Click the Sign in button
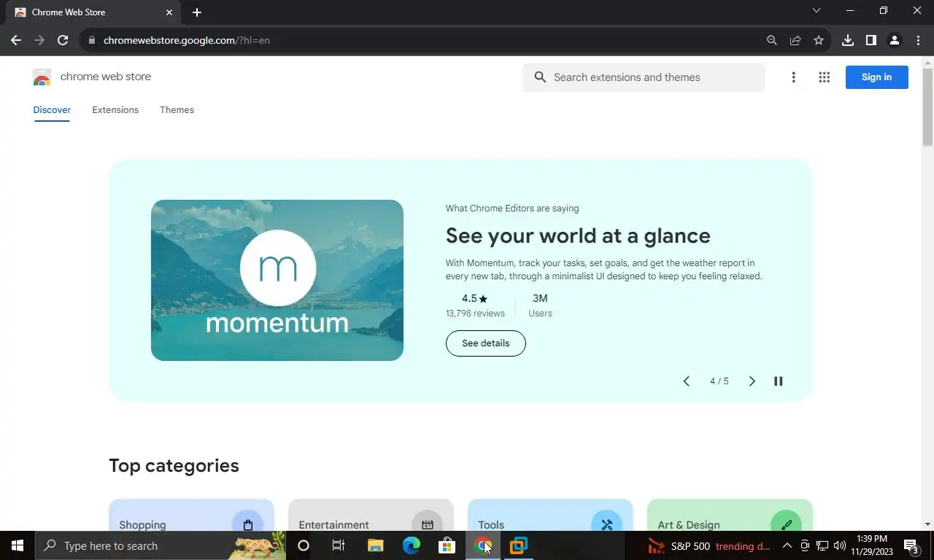This screenshot has width=934, height=560. click(x=876, y=77)
